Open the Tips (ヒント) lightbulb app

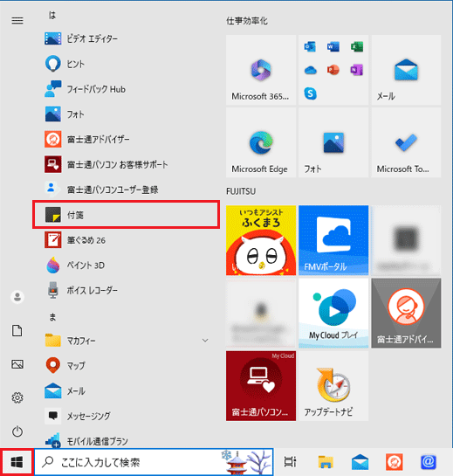pos(126,64)
